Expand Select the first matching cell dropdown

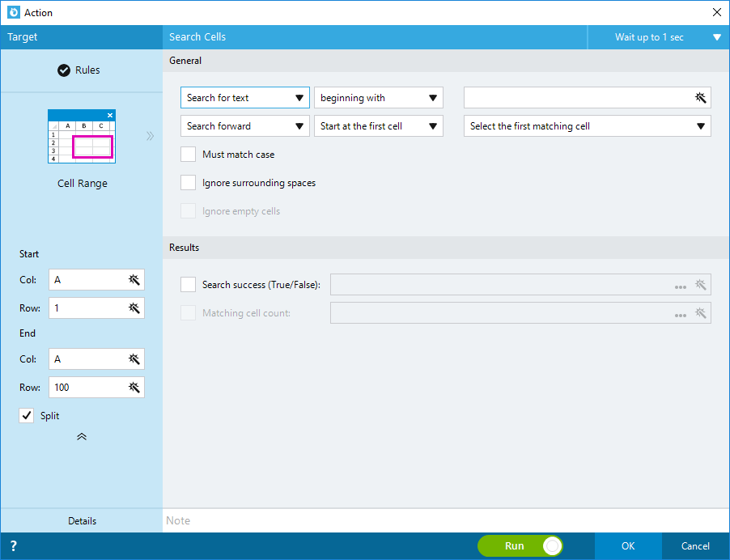point(587,126)
